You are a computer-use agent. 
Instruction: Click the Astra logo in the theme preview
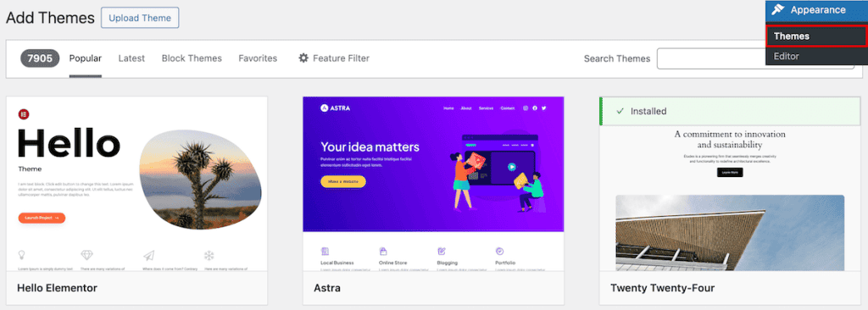click(335, 108)
